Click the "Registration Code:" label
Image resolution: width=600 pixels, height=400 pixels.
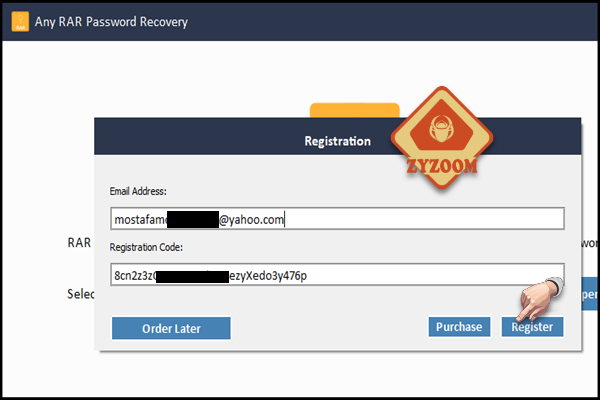(x=146, y=247)
